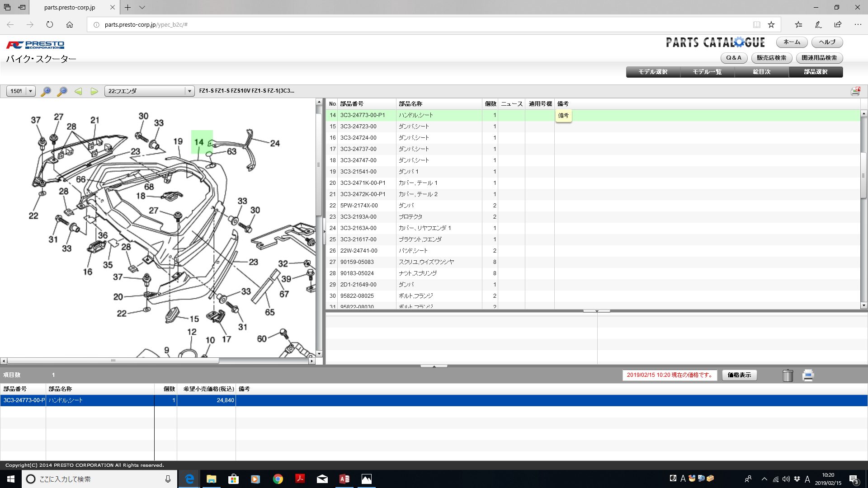Click the diagram horizontal scrollbar
Image resolution: width=868 pixels, height=488 pixels.
tap(113, 361)
